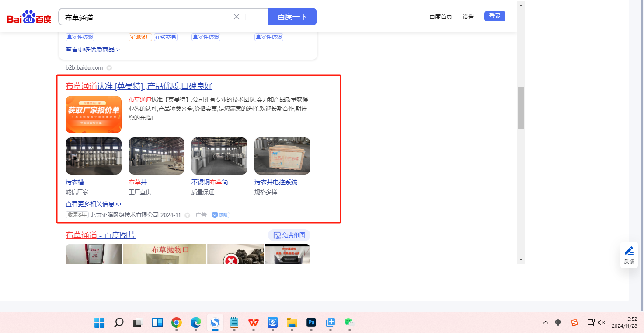Image resolution: width=644 pixels, height=333 pixels.
Task: Expand the hidden system tray icons chevron
Action: [545, 322]
